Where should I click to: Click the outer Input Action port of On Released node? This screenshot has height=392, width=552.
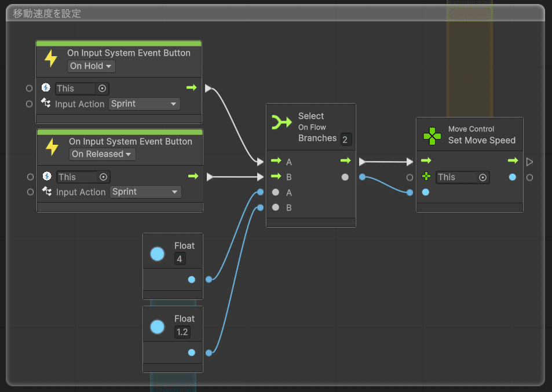(x=30, y=192)
